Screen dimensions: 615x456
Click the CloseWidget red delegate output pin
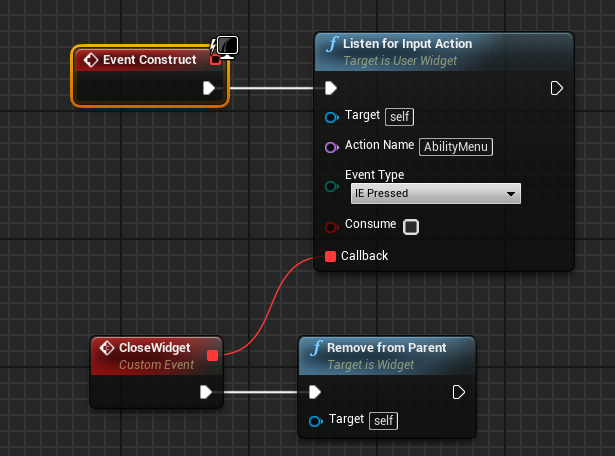click(x=212, y=355)
